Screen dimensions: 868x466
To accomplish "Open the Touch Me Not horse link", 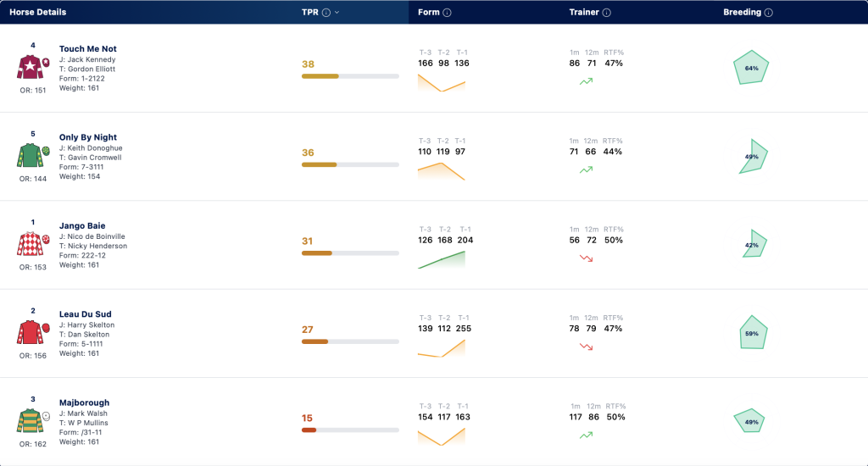I will 88,48.
